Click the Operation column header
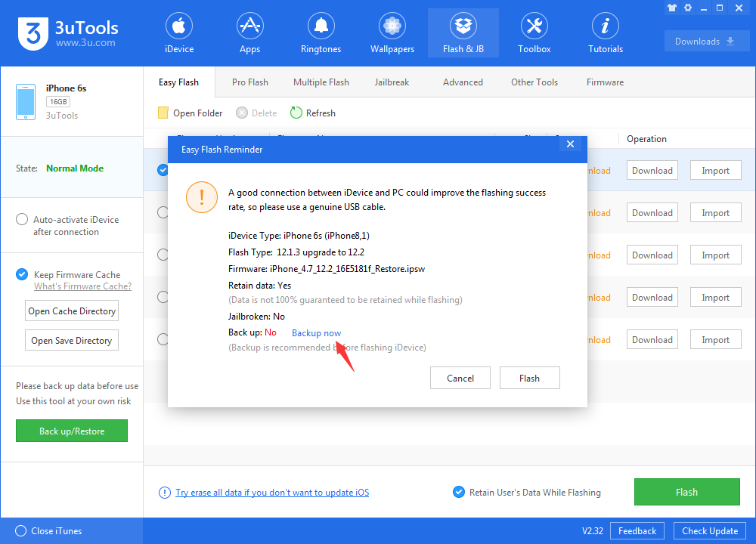The height and width of the screenshot is (544, 756). pos(646,139)
